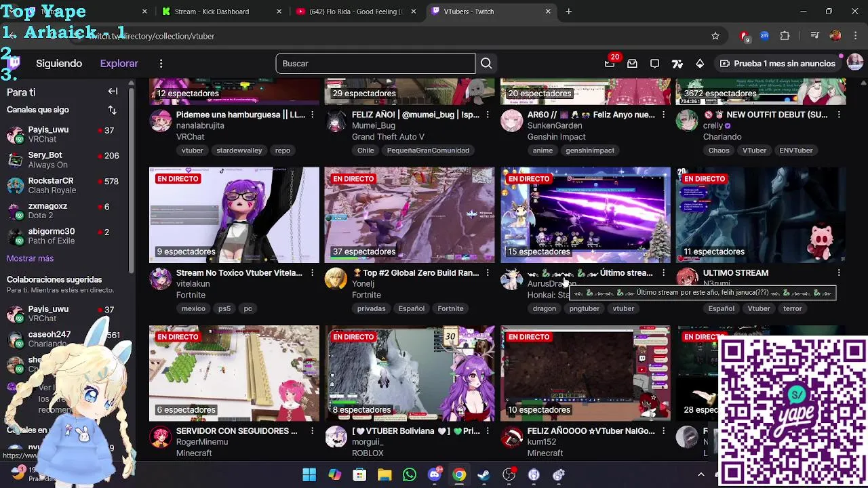Open a new browser tab
868x488 pixels.
pyautogui.click(x=568, y=12)
